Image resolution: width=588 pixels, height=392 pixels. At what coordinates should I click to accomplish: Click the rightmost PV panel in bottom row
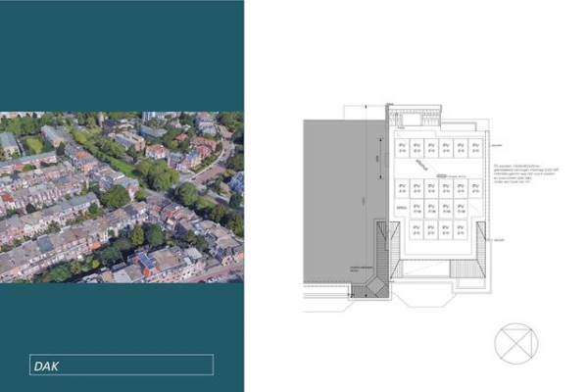tap(460, 229)
